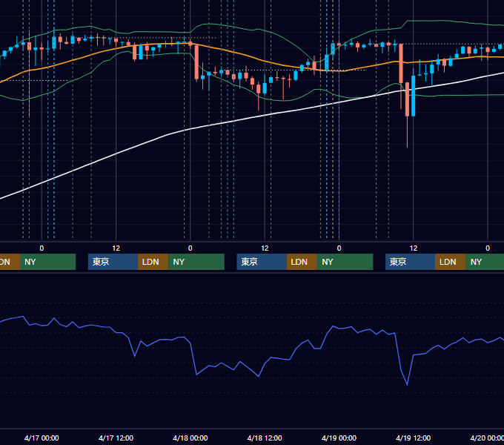
Task: Pick the LDN session block for 4/19
Action: 451,262
